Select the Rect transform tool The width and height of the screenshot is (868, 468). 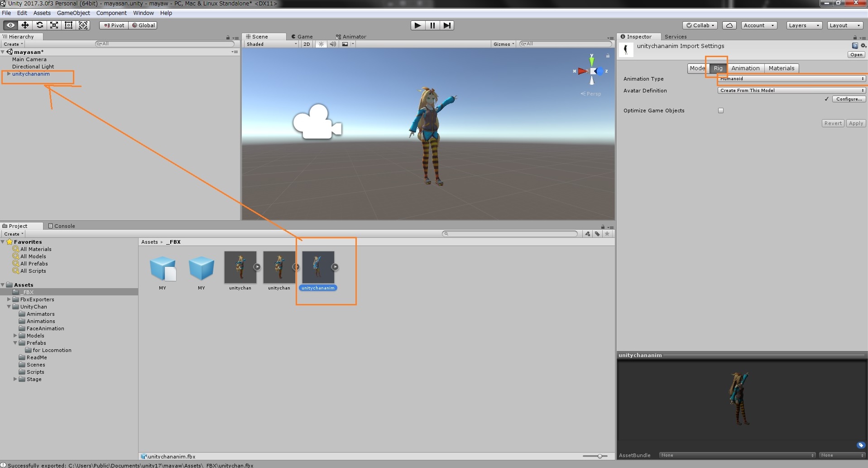pos(69,25)
